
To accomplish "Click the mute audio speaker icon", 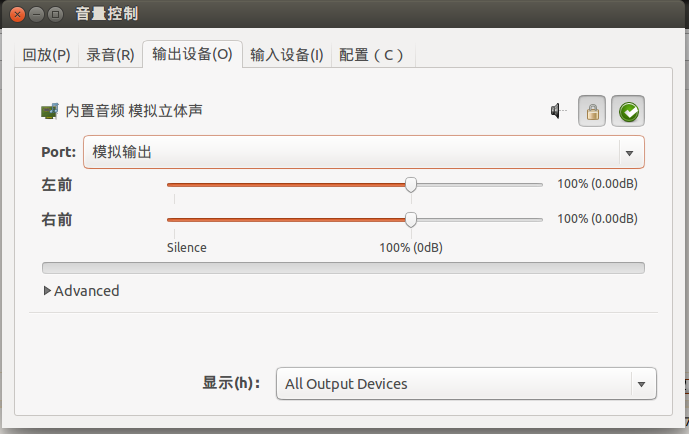I will 558,111.
